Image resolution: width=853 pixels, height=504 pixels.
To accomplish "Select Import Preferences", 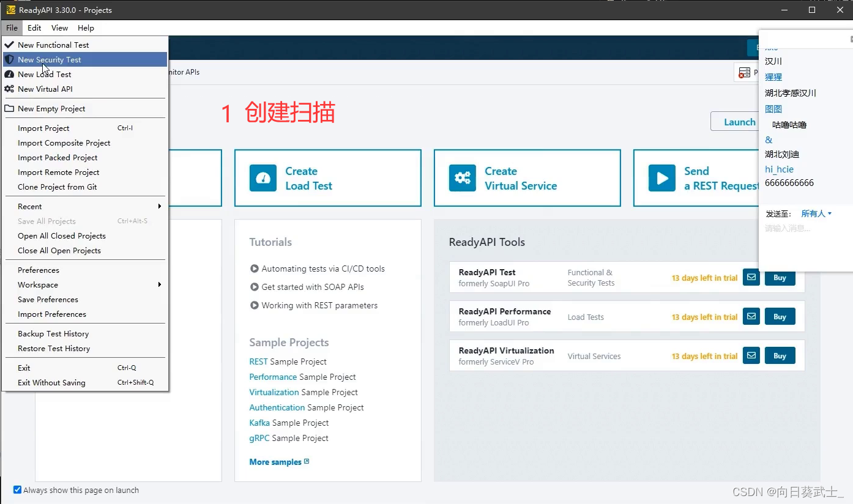I will click(x=84, y=314).
